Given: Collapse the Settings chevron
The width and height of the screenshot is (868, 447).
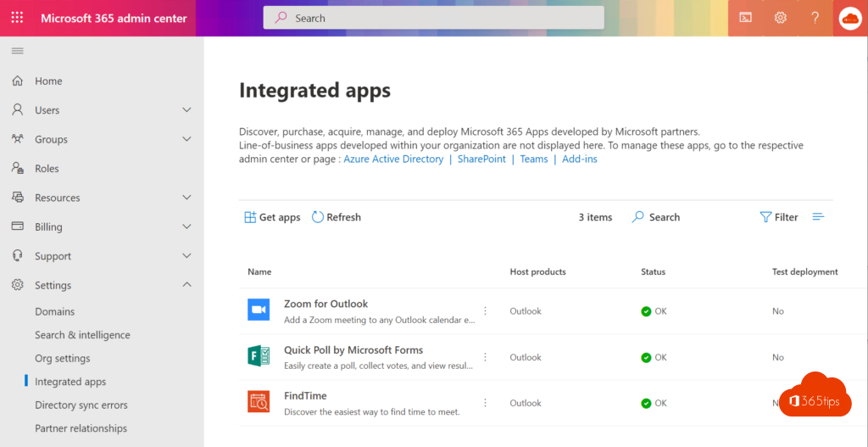Looking at the screenshot, I should pyautogui.click(x=187, y=285).
